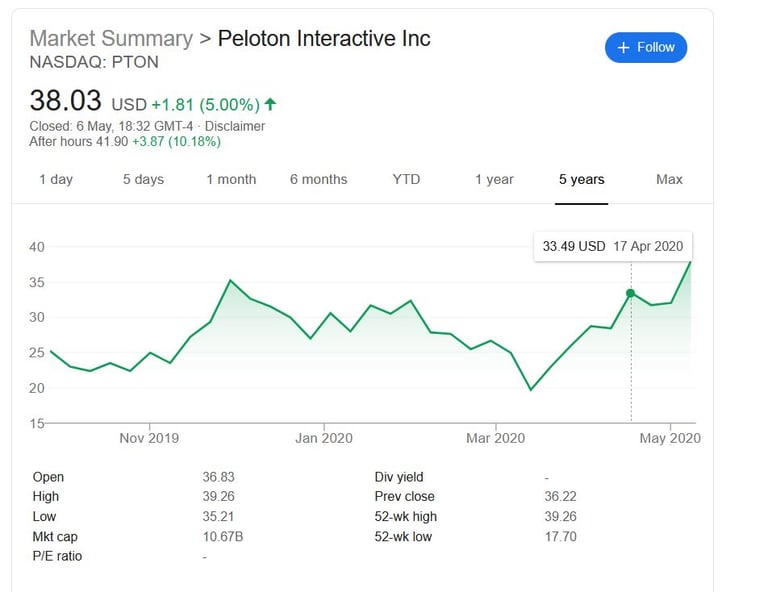Select the 5 days range tab
This screenshot has height=592, width=768.
click(x=143, y=179)
